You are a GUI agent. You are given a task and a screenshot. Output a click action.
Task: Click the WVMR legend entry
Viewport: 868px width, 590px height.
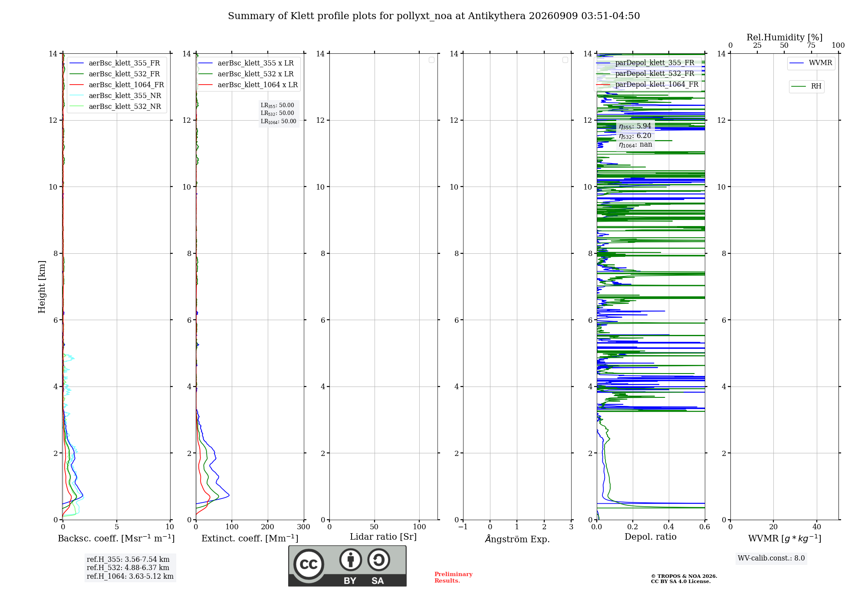(x=811, y=63)
